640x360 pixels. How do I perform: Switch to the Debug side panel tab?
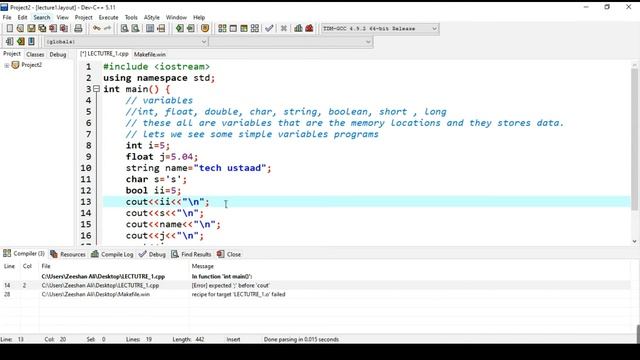tap(58, 54)
